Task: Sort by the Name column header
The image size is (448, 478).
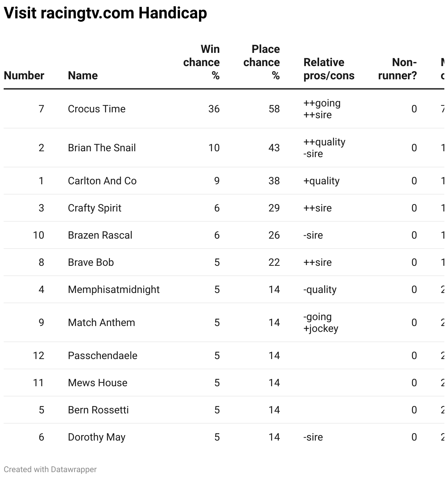Action: coord(83,76)
